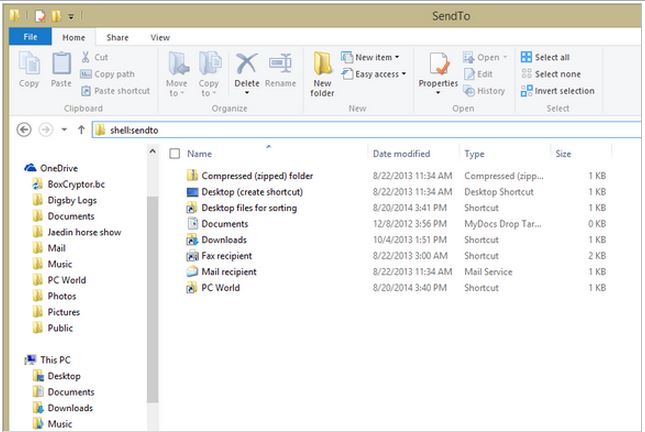
Task: Click the Forward navigation arrow
Action: point(46,130)
